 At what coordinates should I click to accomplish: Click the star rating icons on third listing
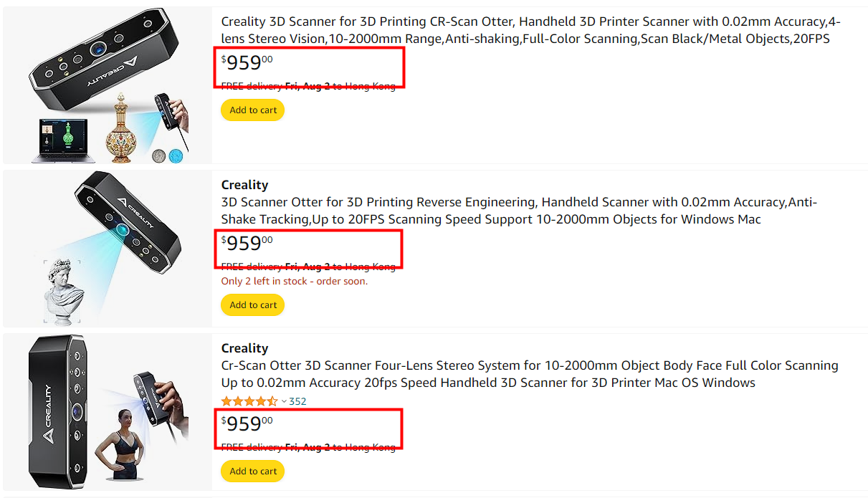click(x=249, y=401)
